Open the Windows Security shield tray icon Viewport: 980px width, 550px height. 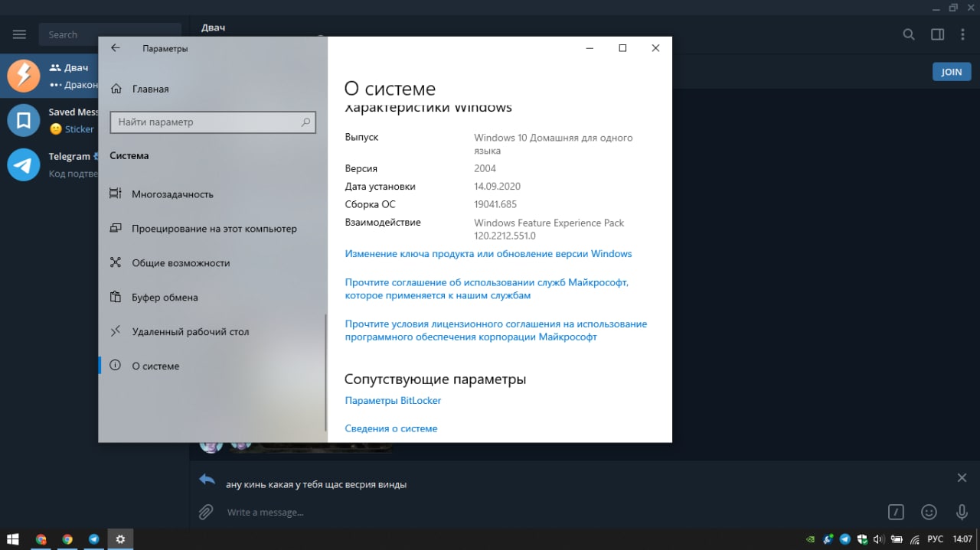[862, 539]
